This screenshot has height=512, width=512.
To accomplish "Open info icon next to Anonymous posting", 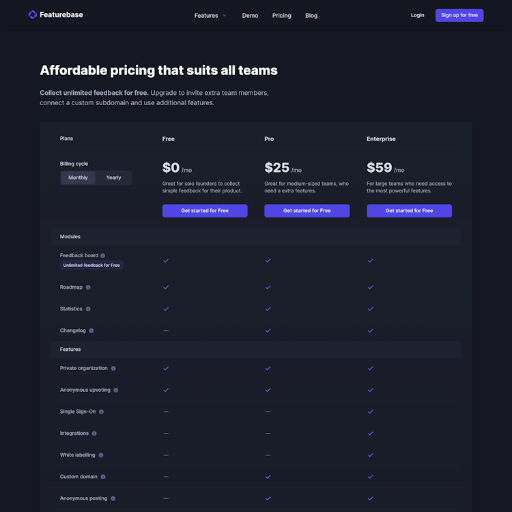I will tap(113, 498).
